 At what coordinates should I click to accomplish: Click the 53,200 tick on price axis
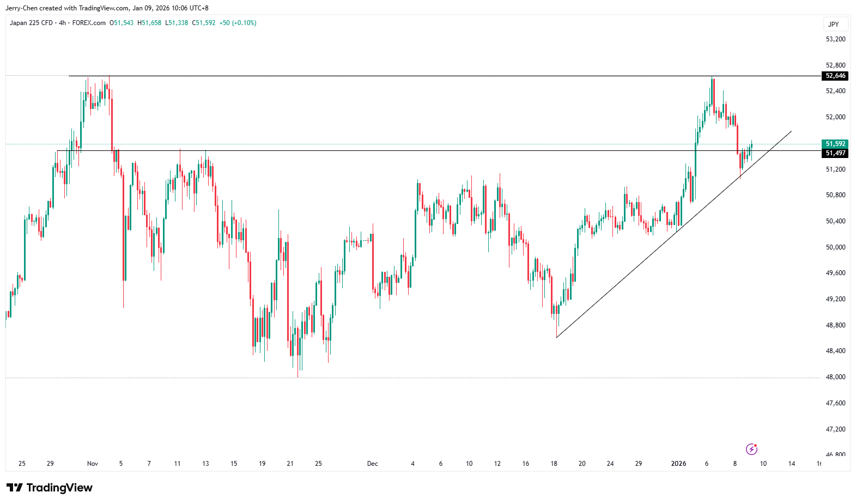click(x=836, y=39)
